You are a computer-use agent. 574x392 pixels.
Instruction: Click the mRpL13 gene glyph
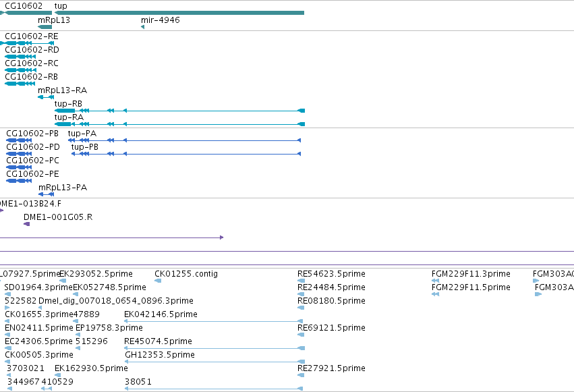click(45, 27)
